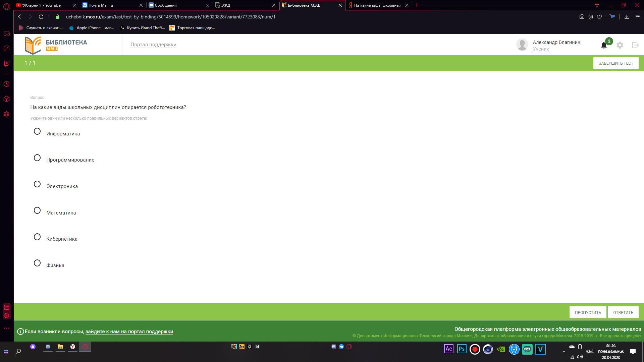The width and height of the screenshot is (644, 362).
Task: Click the taskbar clock and date
Action: [x=611, y=351]
